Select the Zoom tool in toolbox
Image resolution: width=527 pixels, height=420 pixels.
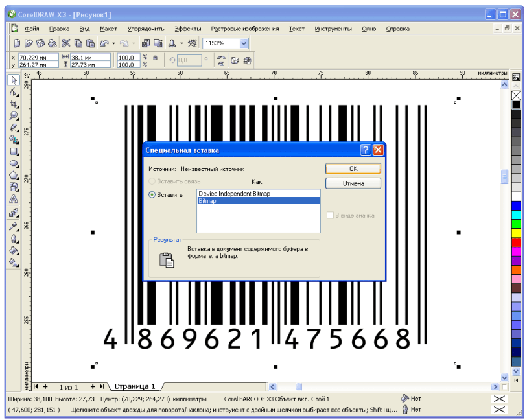[14, 115]
